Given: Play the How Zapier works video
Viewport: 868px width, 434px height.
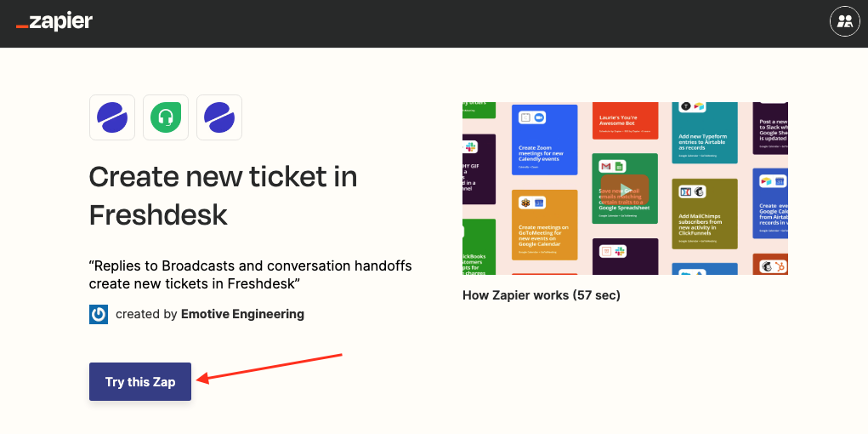Looking at the screenshot, I should click(625, 188).
